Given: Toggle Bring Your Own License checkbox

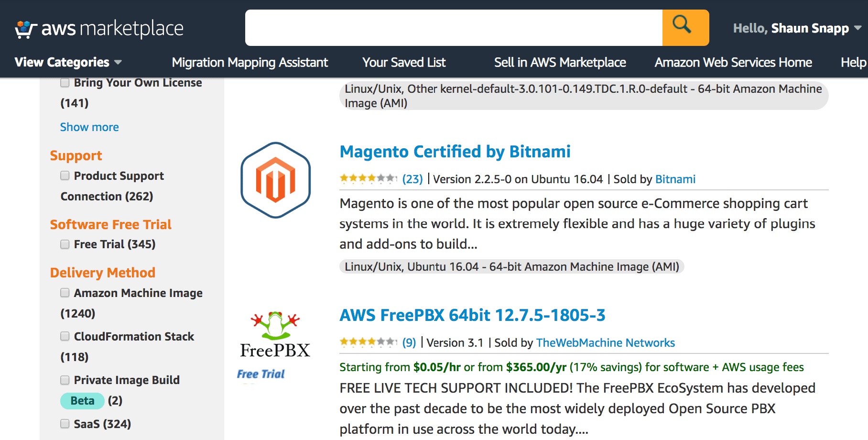Looking at the screenshot, I should [65, 83].
